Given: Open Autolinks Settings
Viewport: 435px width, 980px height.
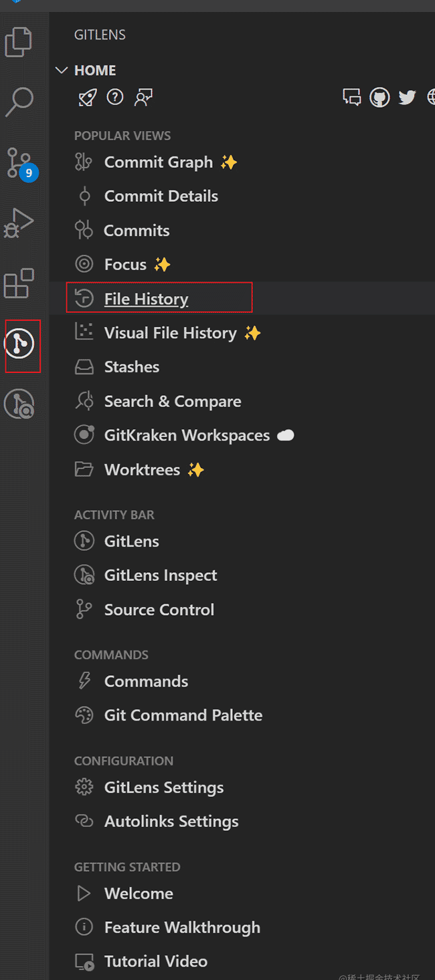Looking at the screenshot, I should pos(171,822).
